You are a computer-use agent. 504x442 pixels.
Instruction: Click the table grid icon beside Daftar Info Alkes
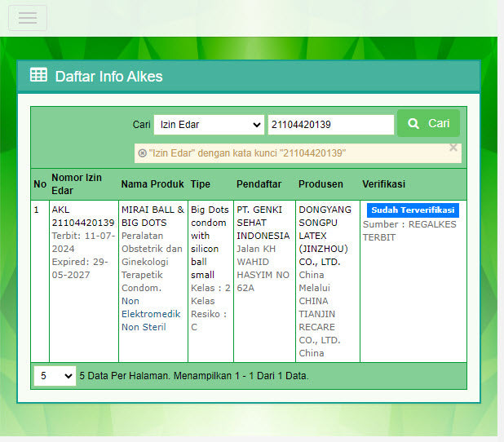click(x=38, y=76)
